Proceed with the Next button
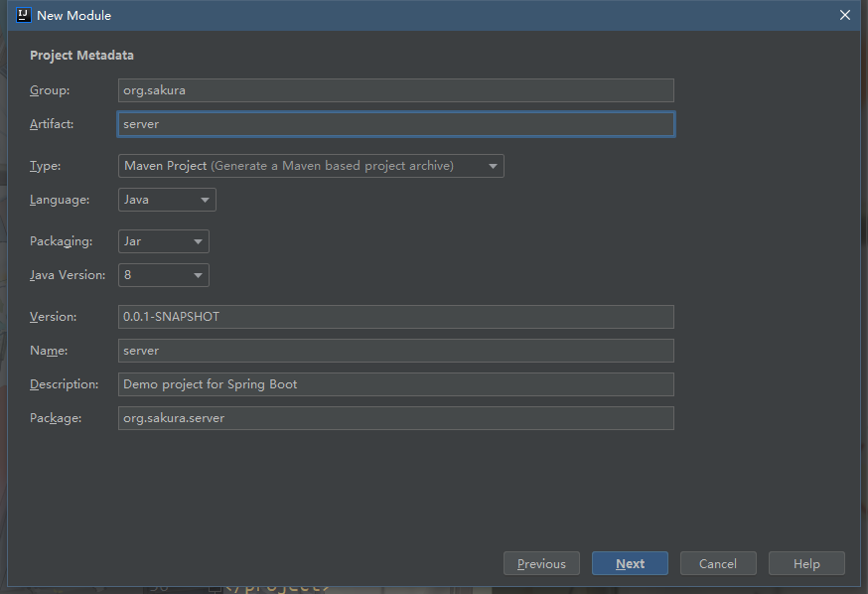This screenshot has width=868, height=594. tap(630, 563)
